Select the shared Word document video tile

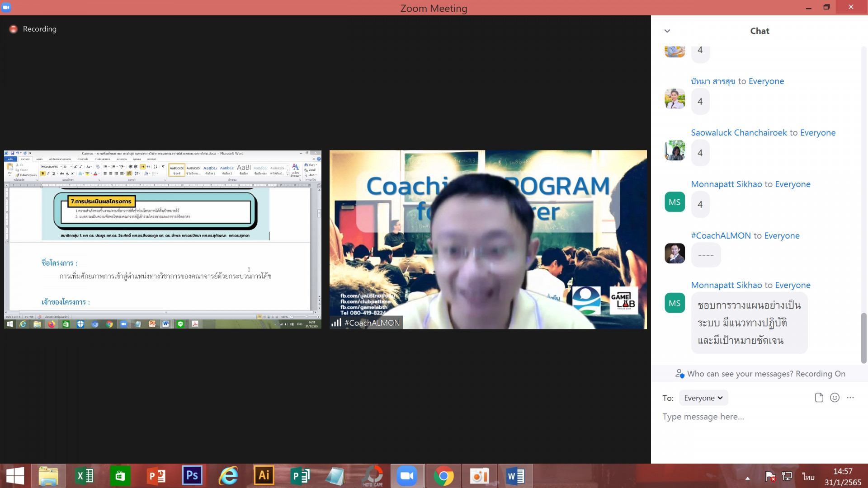[x=163, y=239]
